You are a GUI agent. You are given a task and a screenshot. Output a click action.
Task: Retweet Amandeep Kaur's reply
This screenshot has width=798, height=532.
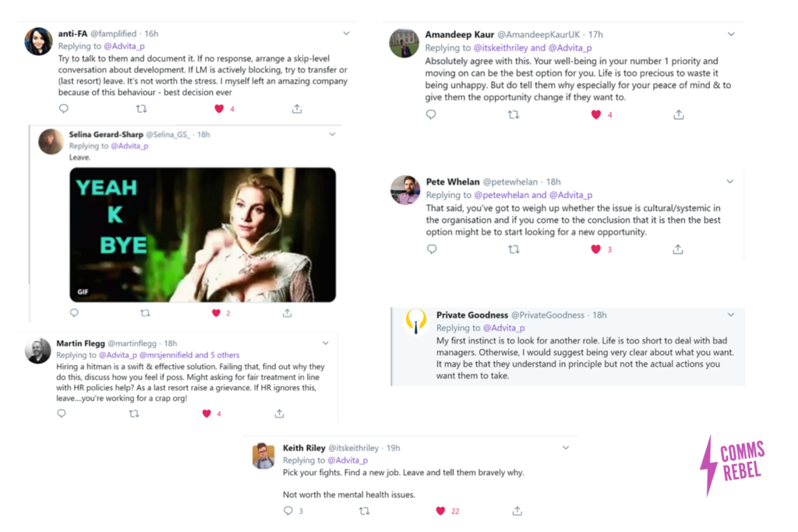[514, 115]
